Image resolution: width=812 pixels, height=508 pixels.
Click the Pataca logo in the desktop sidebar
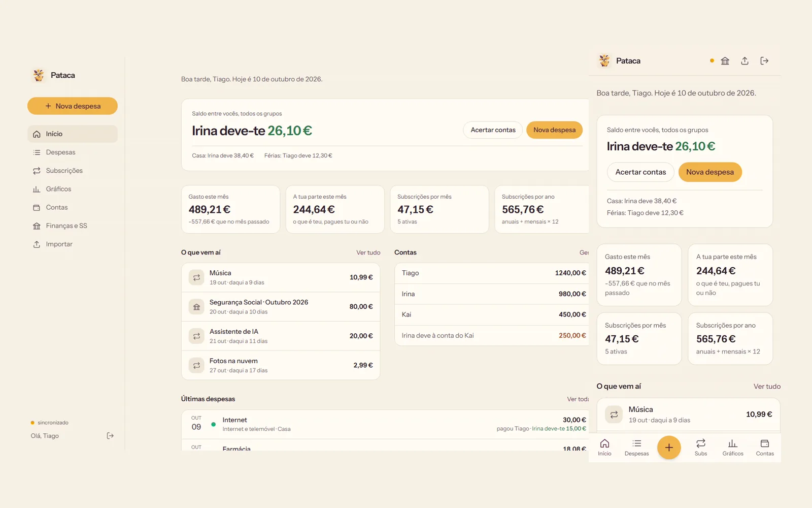[x=39, y=75]
